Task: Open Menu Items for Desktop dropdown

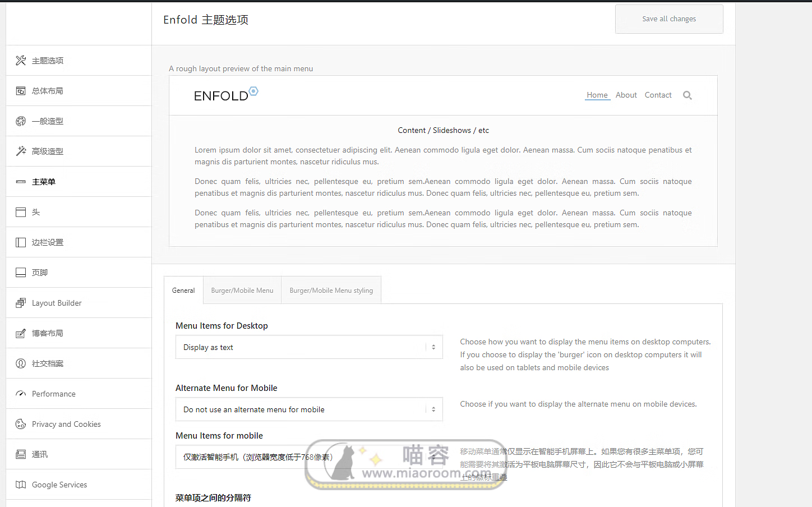Action: pyautogui.click(x=309, y=347)
